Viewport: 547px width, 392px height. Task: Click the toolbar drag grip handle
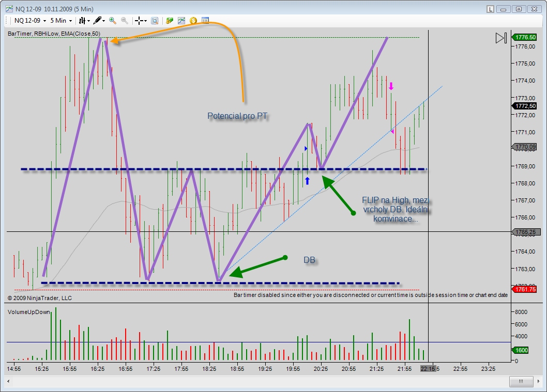7,21
